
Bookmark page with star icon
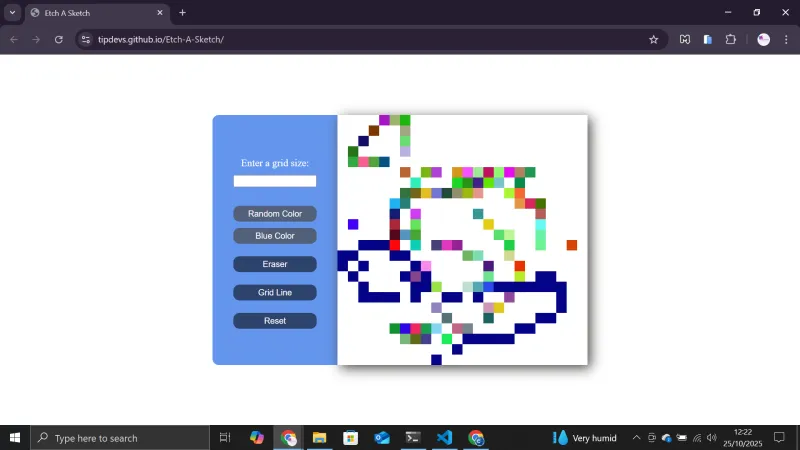[x=654, y=39]
